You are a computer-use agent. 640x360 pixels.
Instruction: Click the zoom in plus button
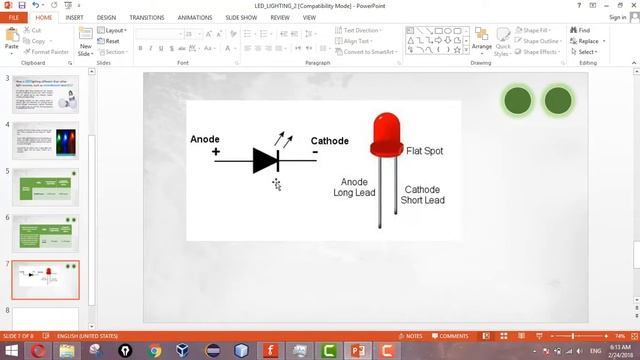tap(606, 336)
